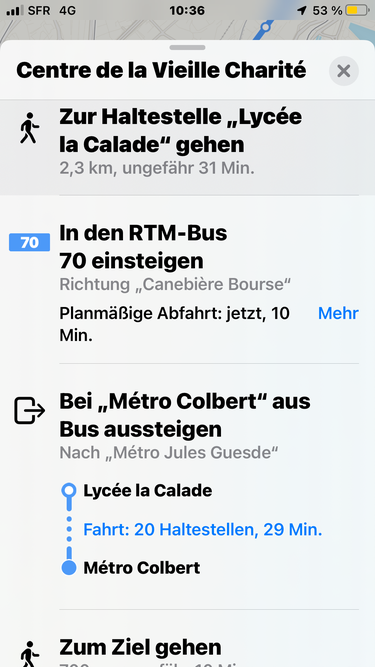Select the Bei Métro Colbert aus Bus aussteigen step
The height and width of the screenshot is (667, 375).
click(188, 487)
